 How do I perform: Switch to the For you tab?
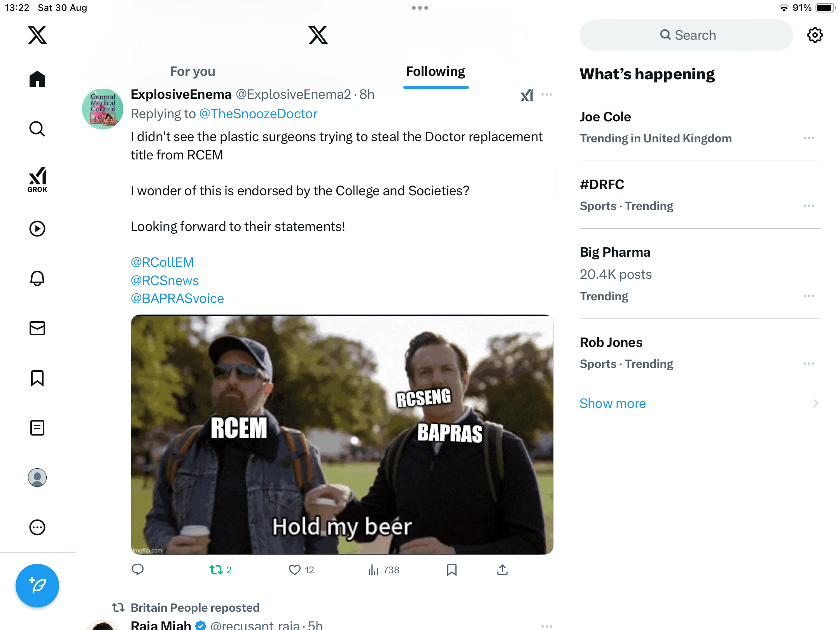(192, 72)
